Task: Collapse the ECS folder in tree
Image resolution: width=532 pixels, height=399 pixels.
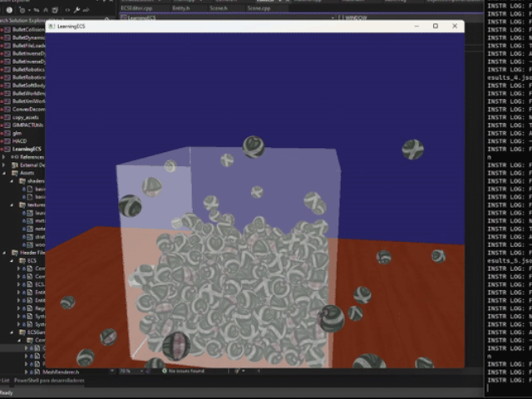Action: tap(12, 260)
